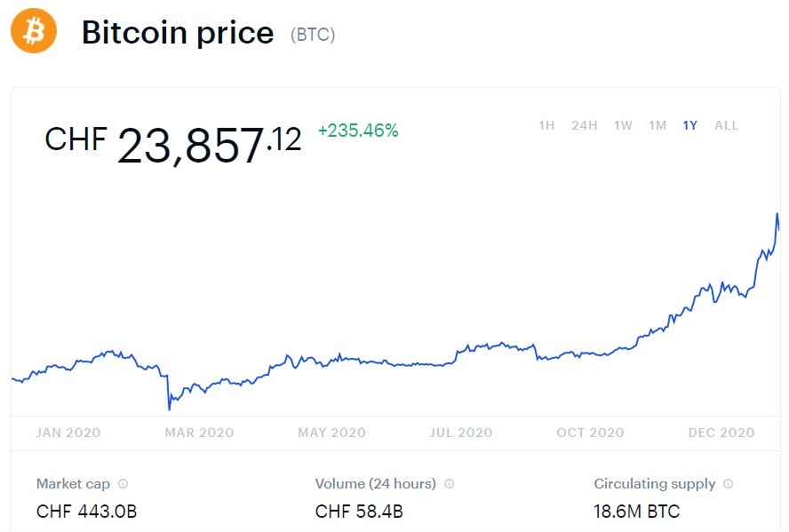Click the CHF 443.0B market cap value
Screen dimensions: 789x532
pos(86,512)
